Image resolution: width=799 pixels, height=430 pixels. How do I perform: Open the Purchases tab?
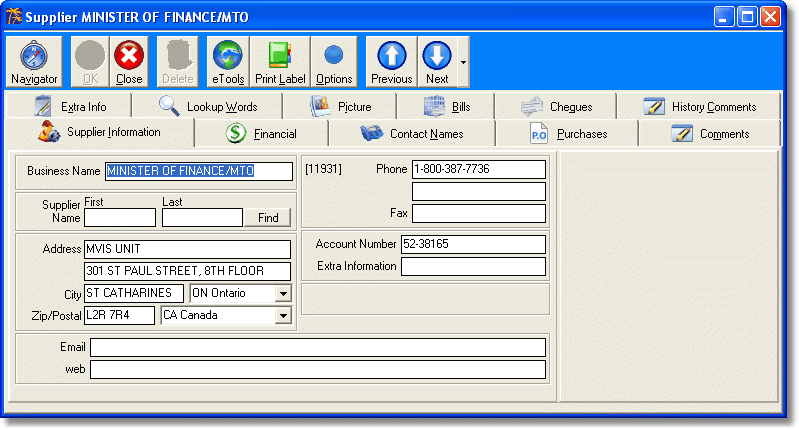click(567, 133)
